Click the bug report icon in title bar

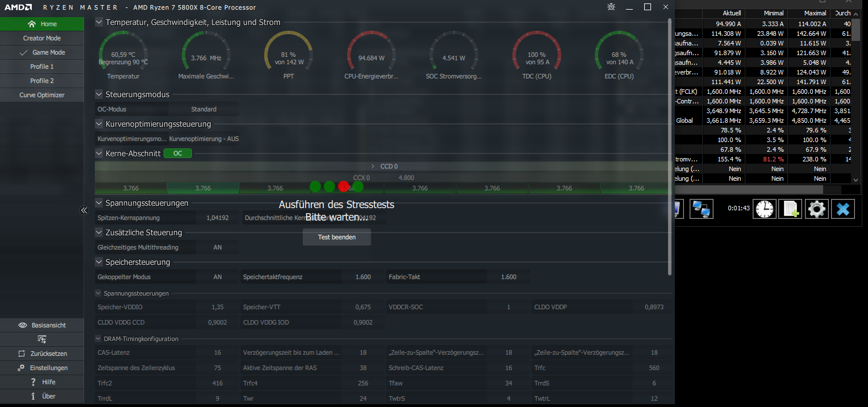(611, 7)
